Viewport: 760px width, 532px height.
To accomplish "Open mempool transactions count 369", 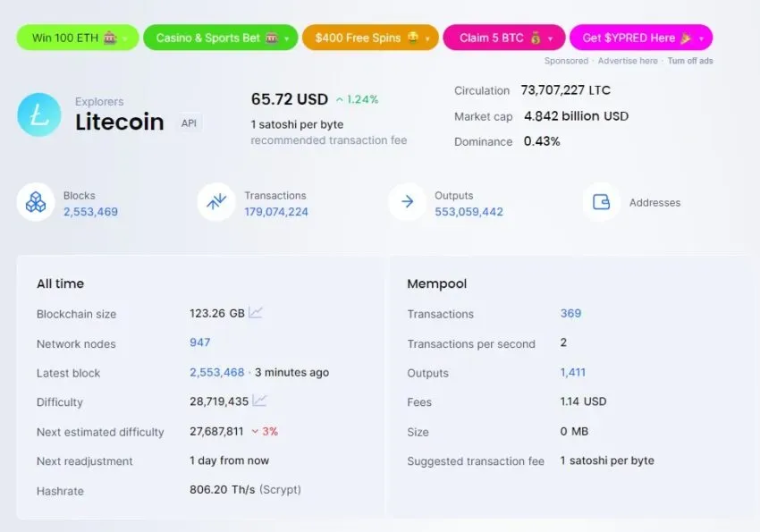I will coord(570,313).
